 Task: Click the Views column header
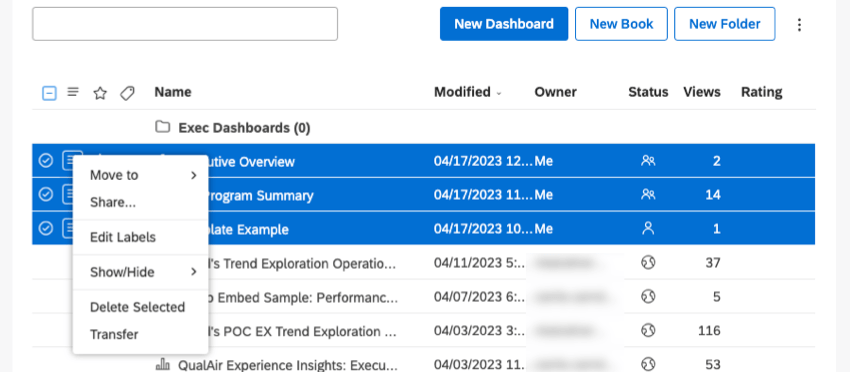[702, 92]
